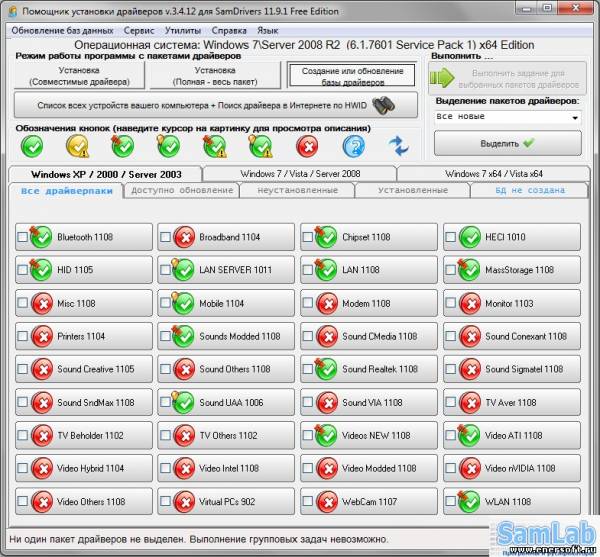Tick the Sound Conexant 1108 checkbox
Screen dimensions: 600x557
(451, 336)
